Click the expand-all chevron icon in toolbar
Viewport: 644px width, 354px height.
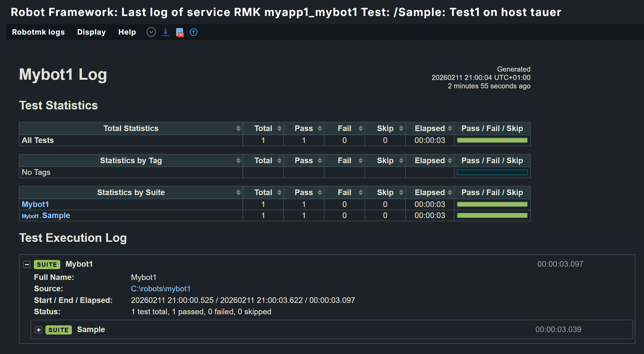tap(151, 32)
